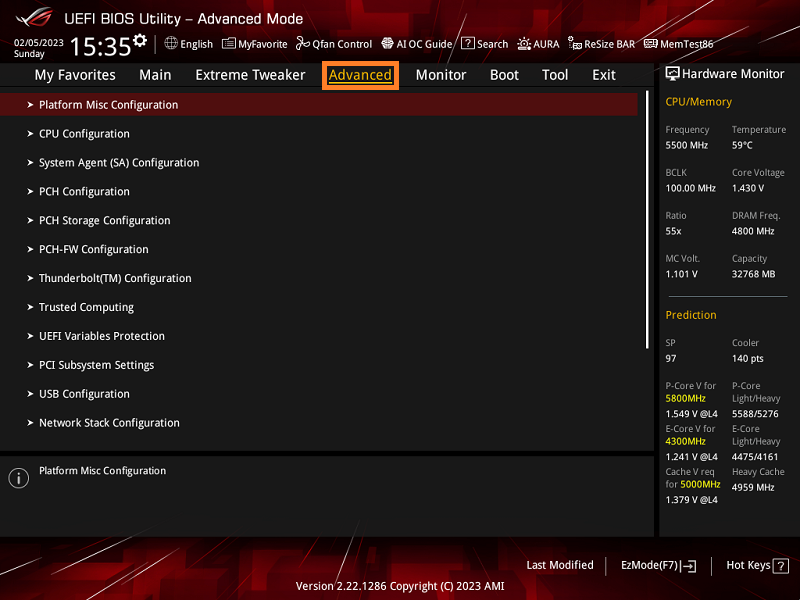This screenshot has width=800, height=600.
Task: Click the 4800 MHz DRAM frequency value
Action: (x=753, y=231)
